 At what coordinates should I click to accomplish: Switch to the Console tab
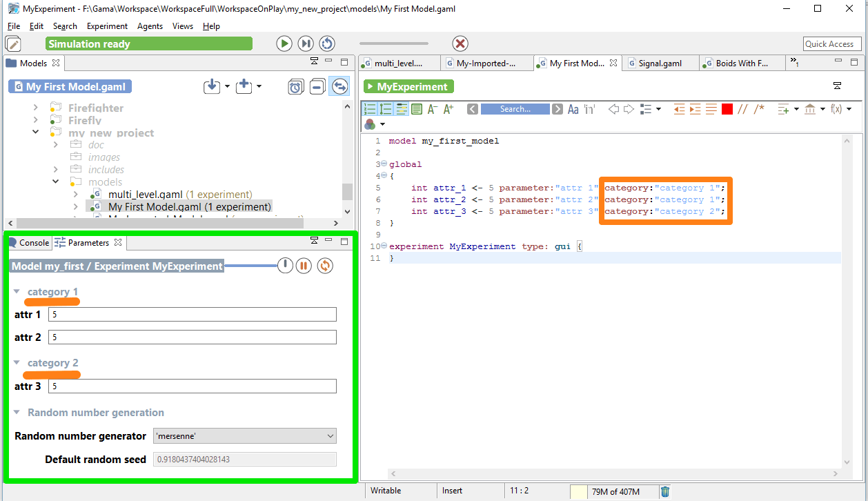point(28,242)
